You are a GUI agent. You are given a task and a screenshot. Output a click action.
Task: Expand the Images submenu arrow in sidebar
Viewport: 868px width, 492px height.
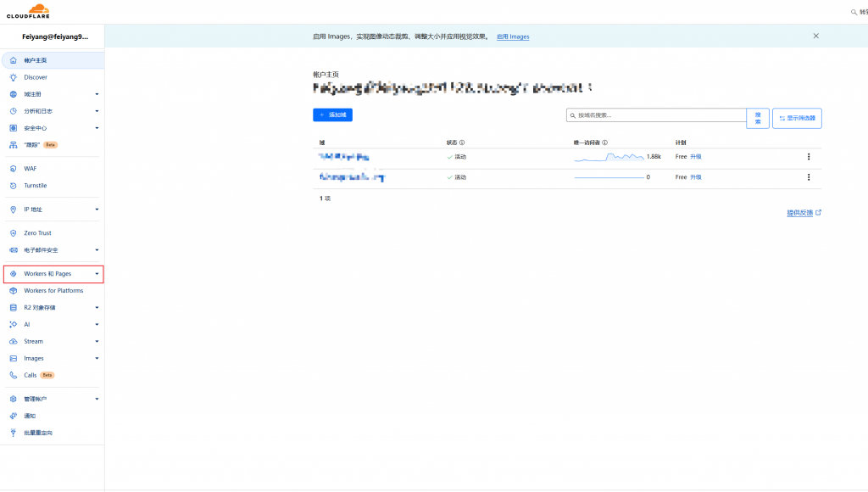click(x=97, y=359)
